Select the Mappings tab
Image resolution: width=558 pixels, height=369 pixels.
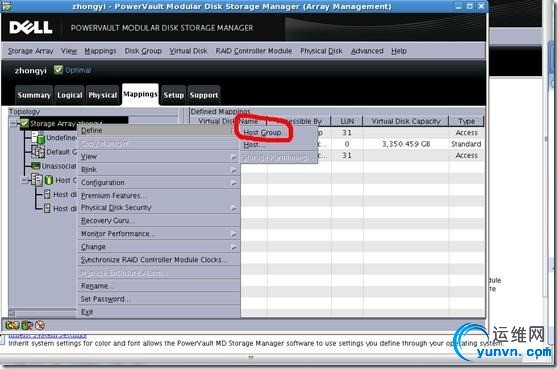click(140, 94)
